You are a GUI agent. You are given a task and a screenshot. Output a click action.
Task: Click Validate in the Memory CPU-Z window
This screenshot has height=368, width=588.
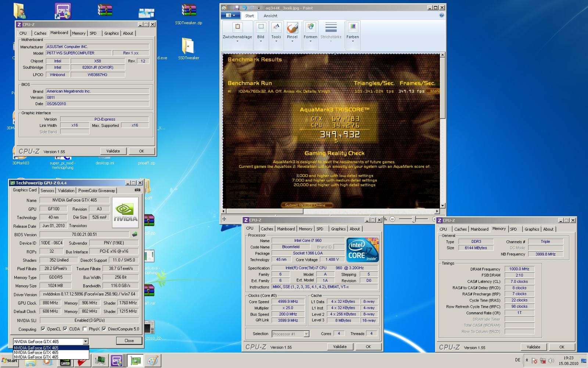click(533, 347)
